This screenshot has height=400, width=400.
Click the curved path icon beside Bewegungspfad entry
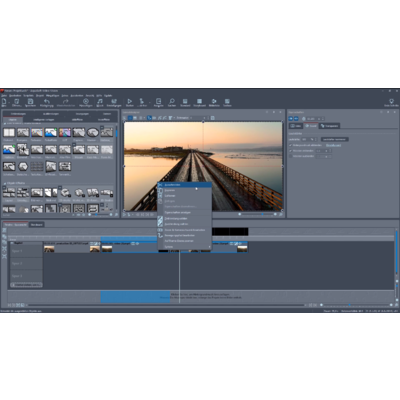click(x=160, y=235)
